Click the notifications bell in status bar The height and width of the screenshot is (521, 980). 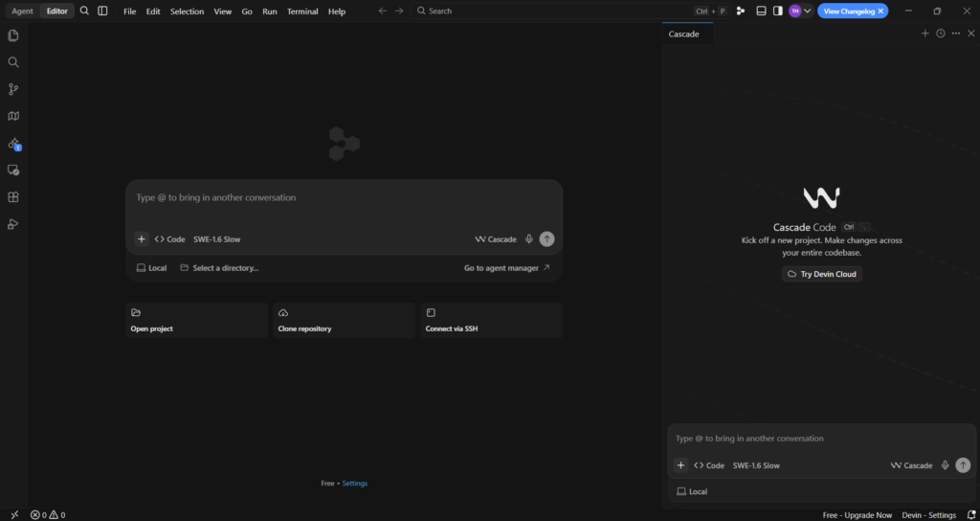click(x=970, y=514)
